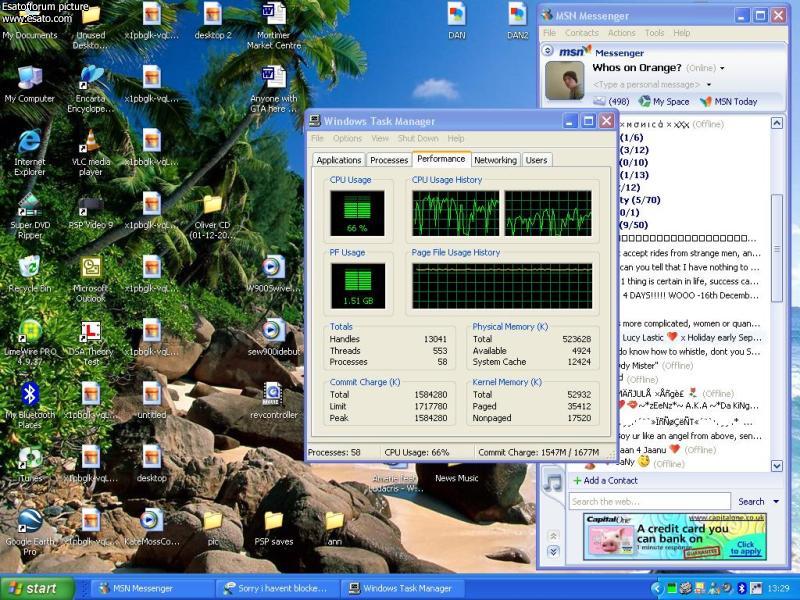Switch to the Networking tab

pos(495,160)
